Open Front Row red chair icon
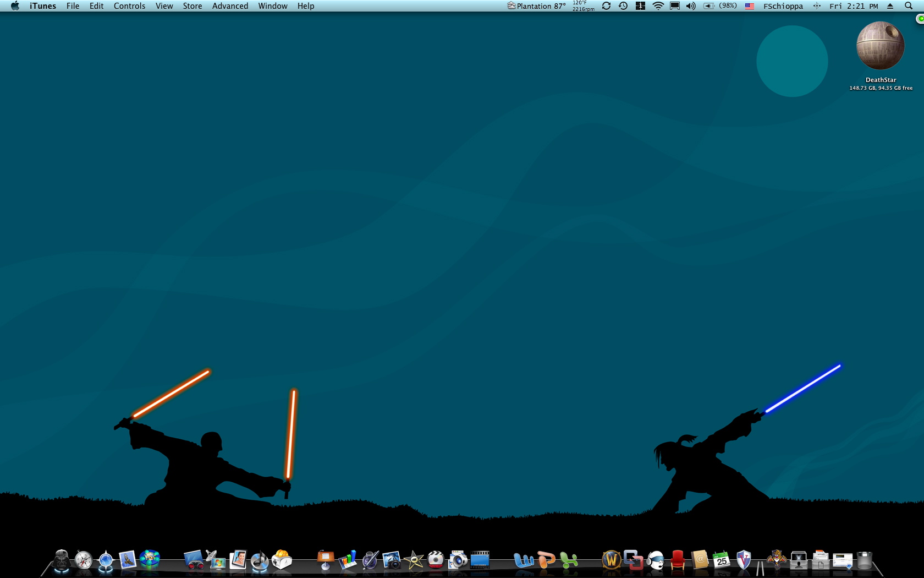Viewport: 924px width, 578px height. pos(678,560)
